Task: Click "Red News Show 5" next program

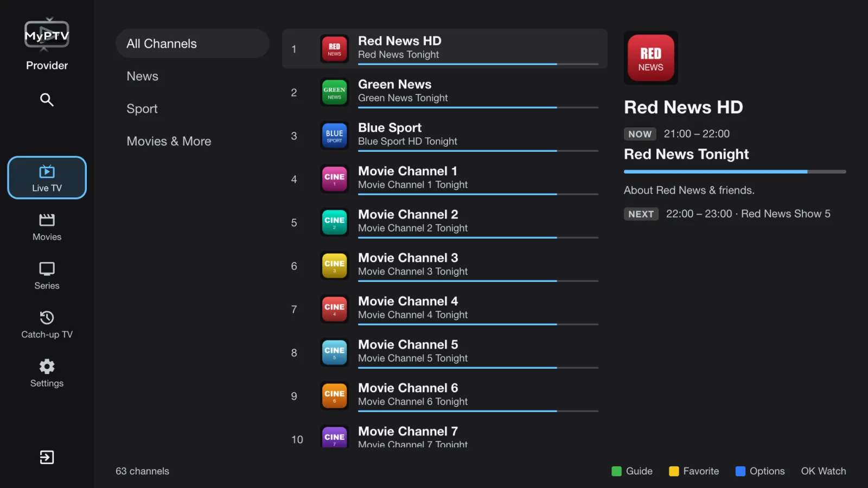Action: click(786, 214)
